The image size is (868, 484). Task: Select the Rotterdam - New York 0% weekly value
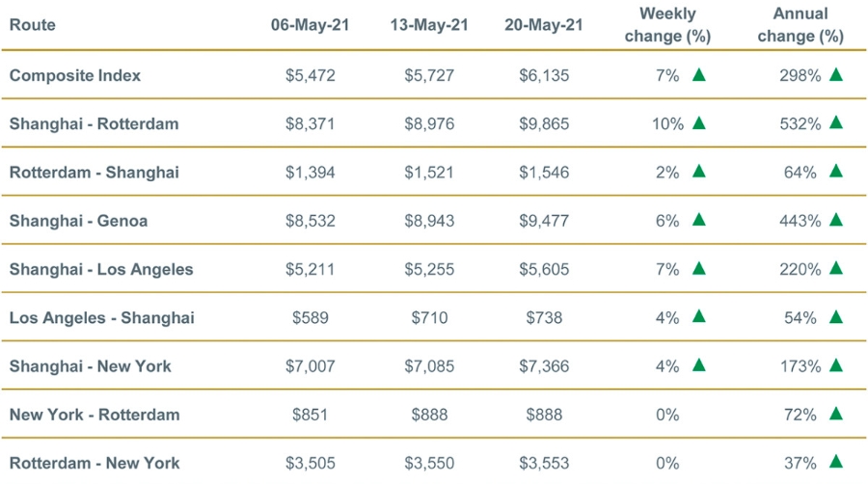point(667,463)
